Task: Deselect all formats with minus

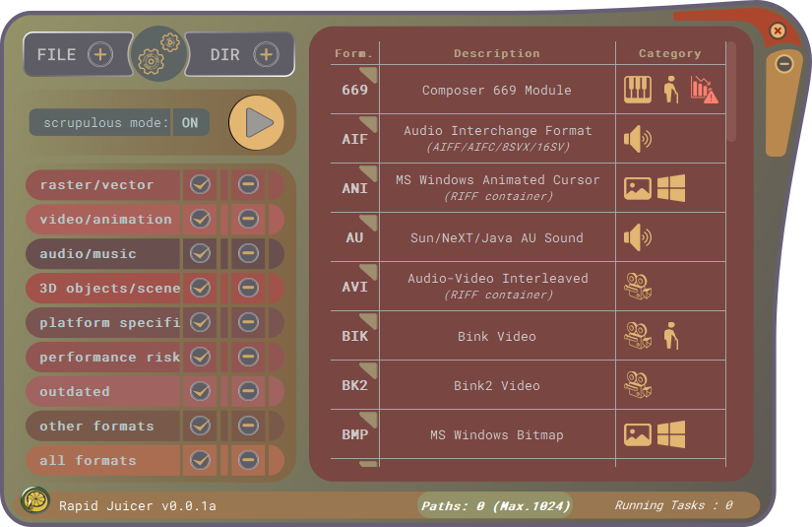Action: point(248,460)
